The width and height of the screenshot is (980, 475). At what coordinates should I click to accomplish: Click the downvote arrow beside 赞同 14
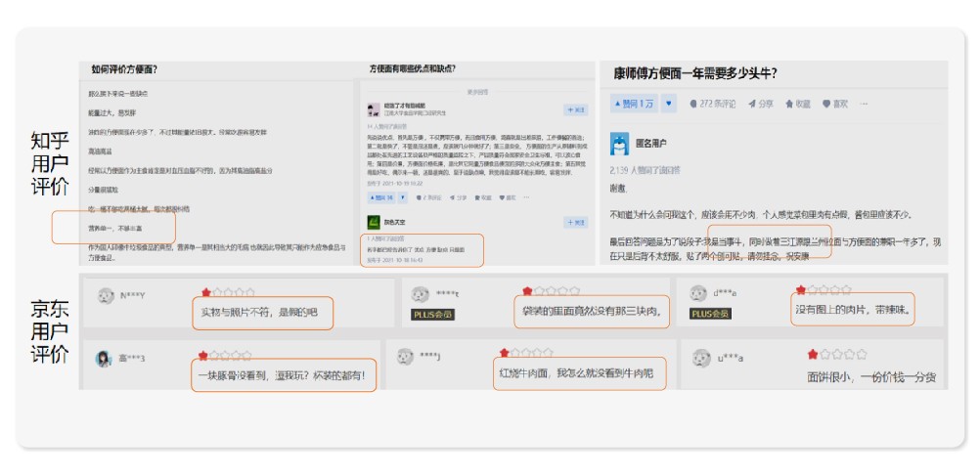click(x=403, y=197)
